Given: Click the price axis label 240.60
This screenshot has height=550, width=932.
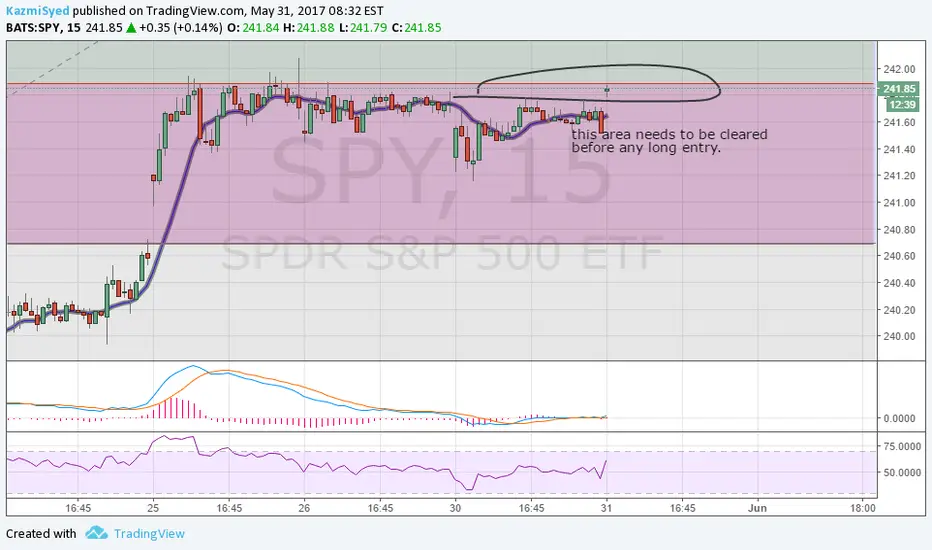Looking at the screenshot, I should pos(899,256).
